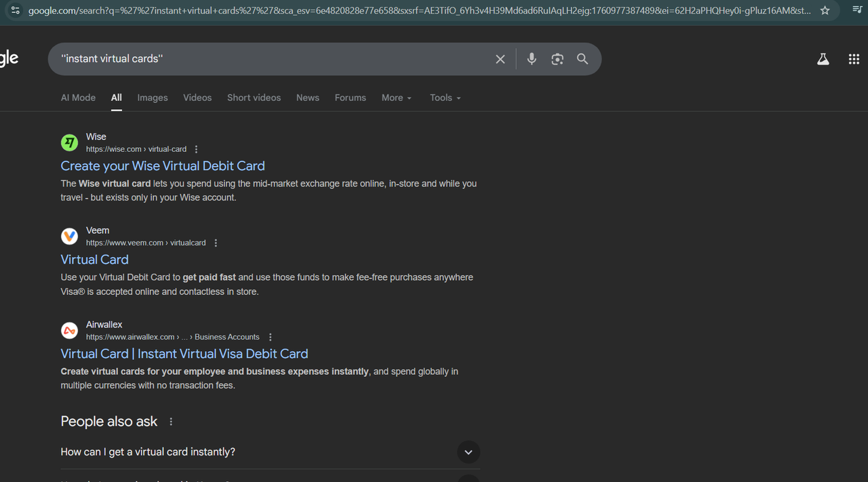Open People also ask options menu
This screenshot has width=868, height=482.
coord(171,422)
